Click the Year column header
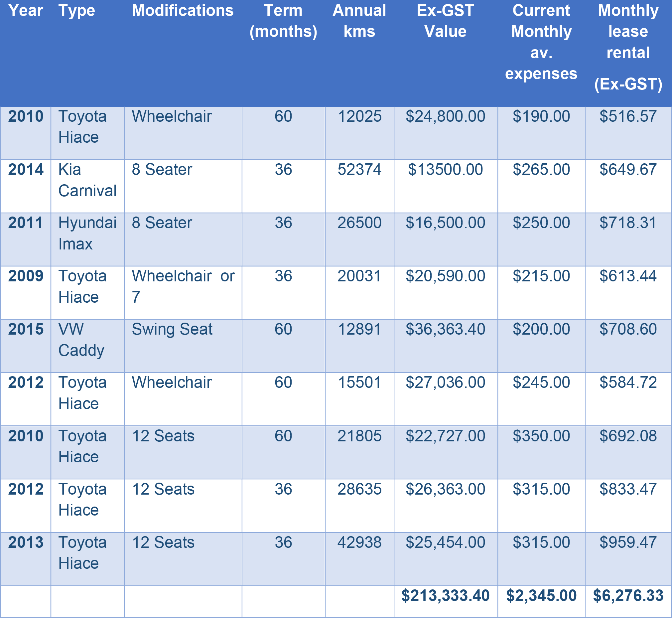 (x=25, y=11)
